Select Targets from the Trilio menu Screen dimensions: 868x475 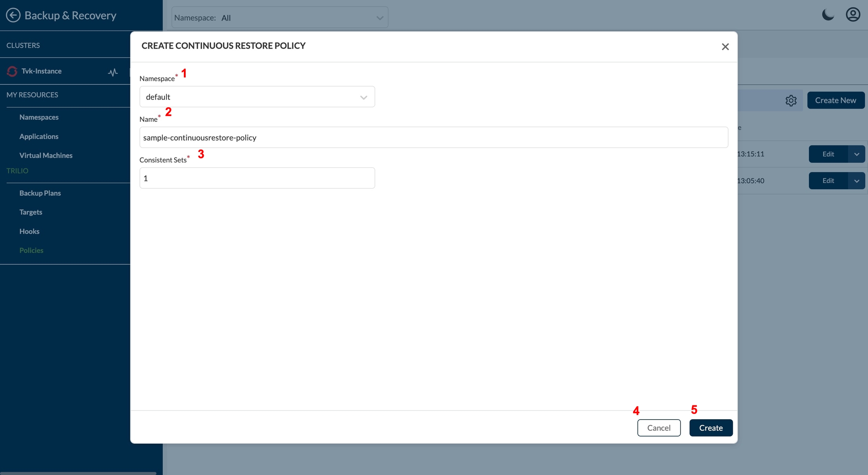pos(31,212)
